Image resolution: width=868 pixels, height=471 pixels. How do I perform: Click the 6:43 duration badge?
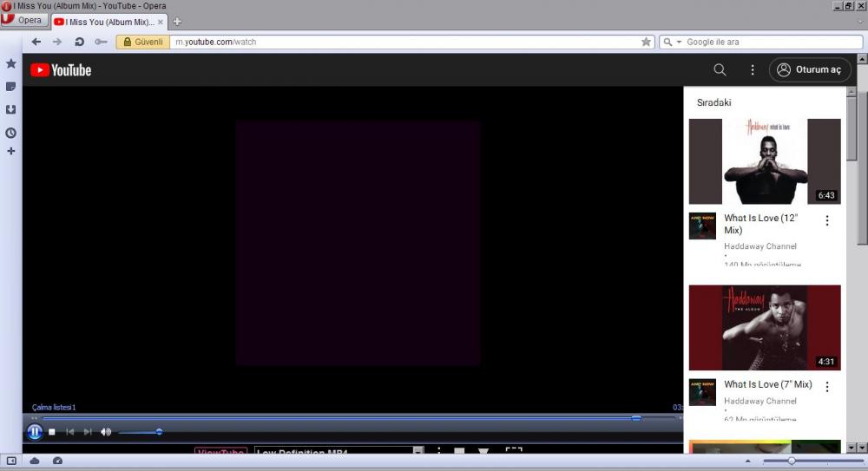tap(826, 195)
